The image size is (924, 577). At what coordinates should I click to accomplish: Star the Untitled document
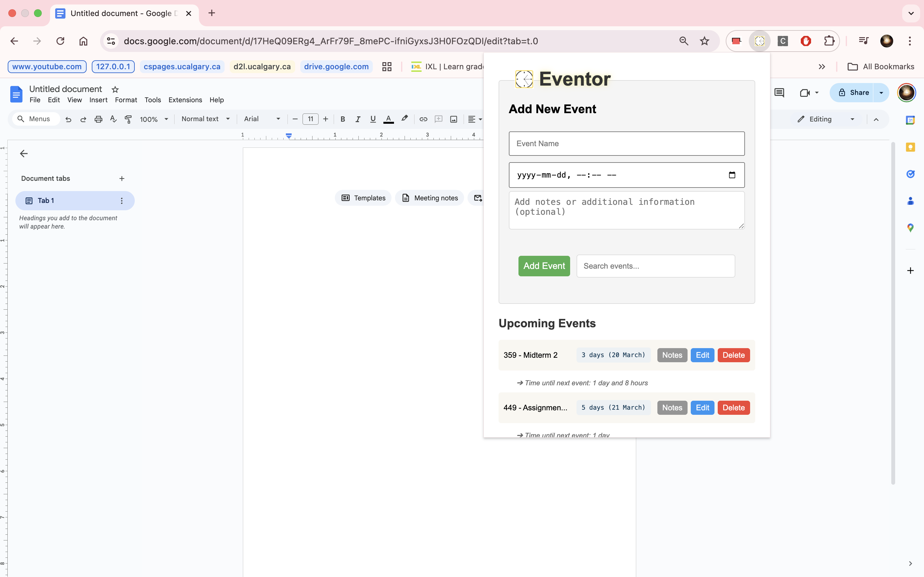[x=115, y=89]
